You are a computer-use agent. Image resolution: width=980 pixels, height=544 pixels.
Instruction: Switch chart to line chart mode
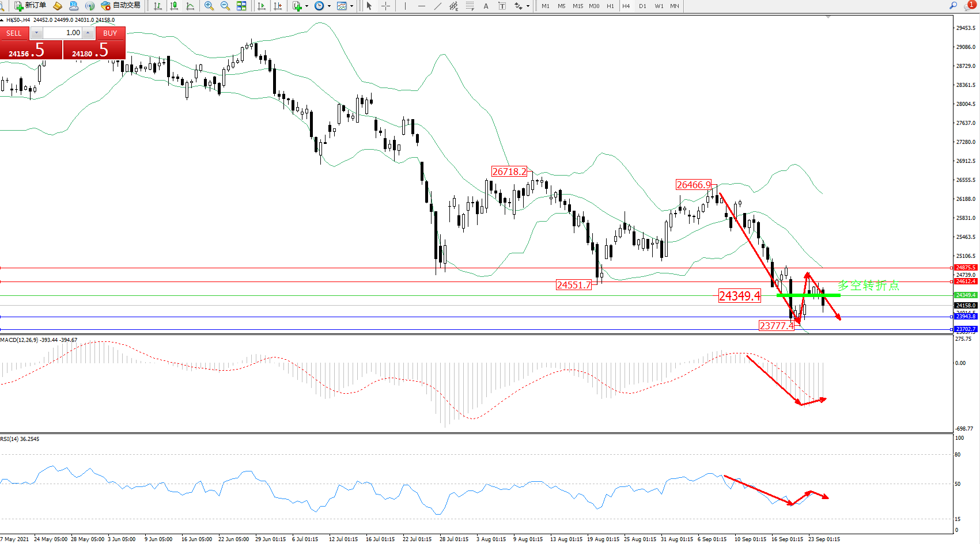click(x=190, y=6)
